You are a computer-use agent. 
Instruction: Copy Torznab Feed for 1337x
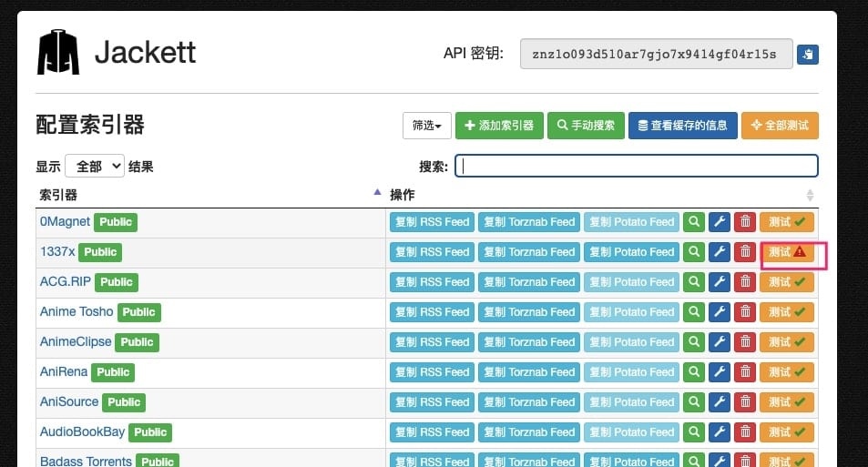(529, 252)
